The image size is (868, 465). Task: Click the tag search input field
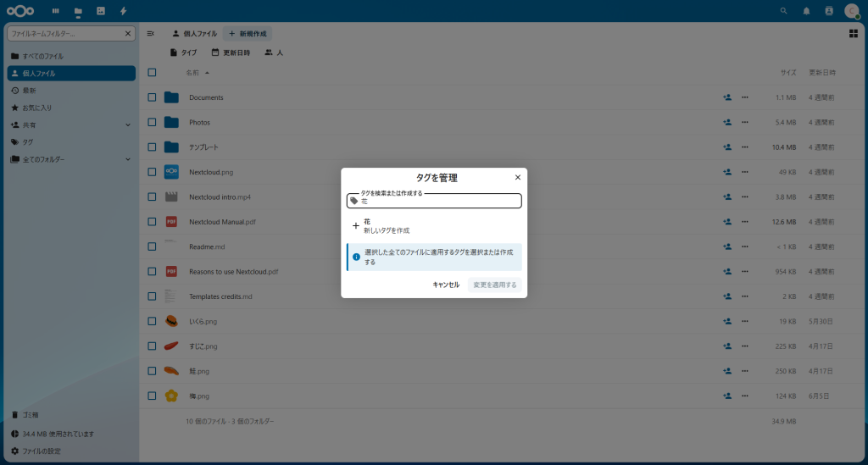439,202
